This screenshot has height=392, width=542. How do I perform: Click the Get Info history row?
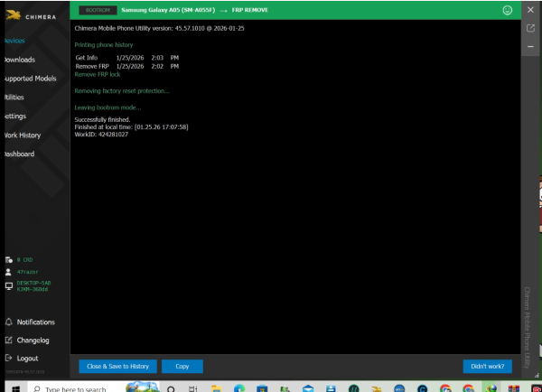(126, 58)
